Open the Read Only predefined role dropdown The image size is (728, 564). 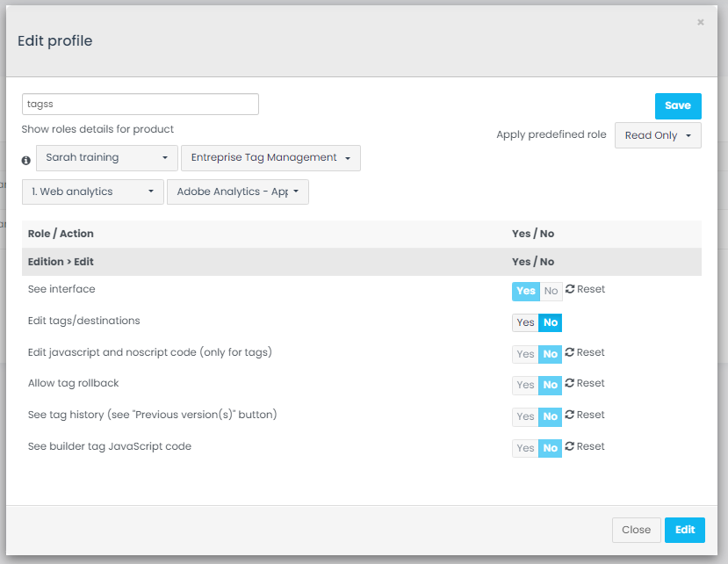coord(658,135)
